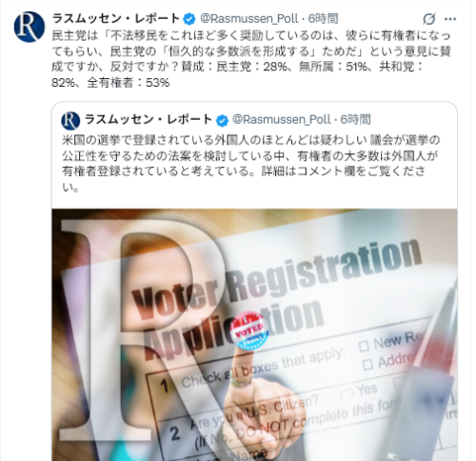Click the I Voted sticker in the image
The image size is (476, 461).
point(249,331)
